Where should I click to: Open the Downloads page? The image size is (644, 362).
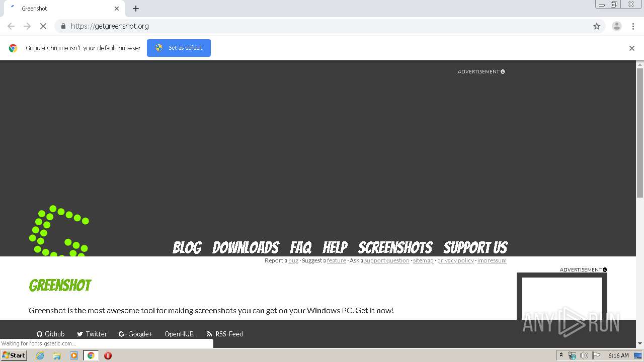pyautogui.click(x=246, y=247)
